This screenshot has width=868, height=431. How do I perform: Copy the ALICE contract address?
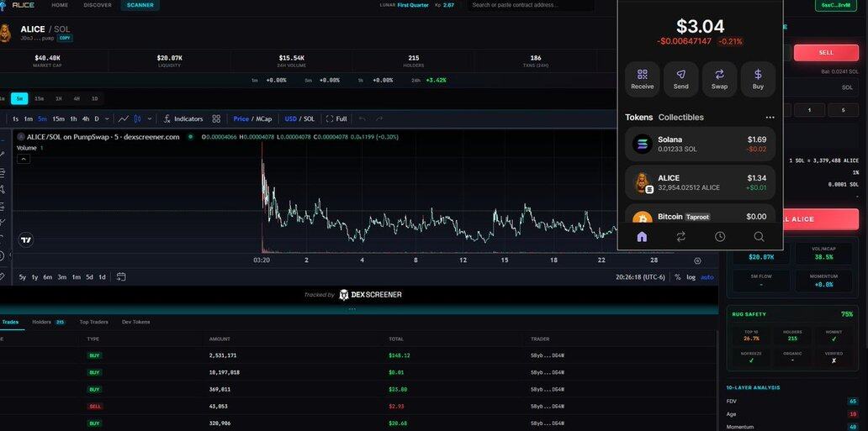point(65,39)
